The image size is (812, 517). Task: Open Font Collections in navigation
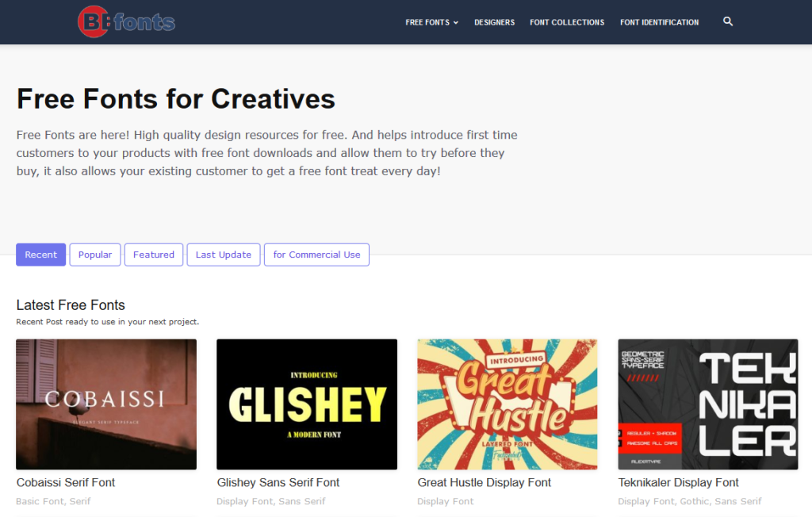coord(567,22)
